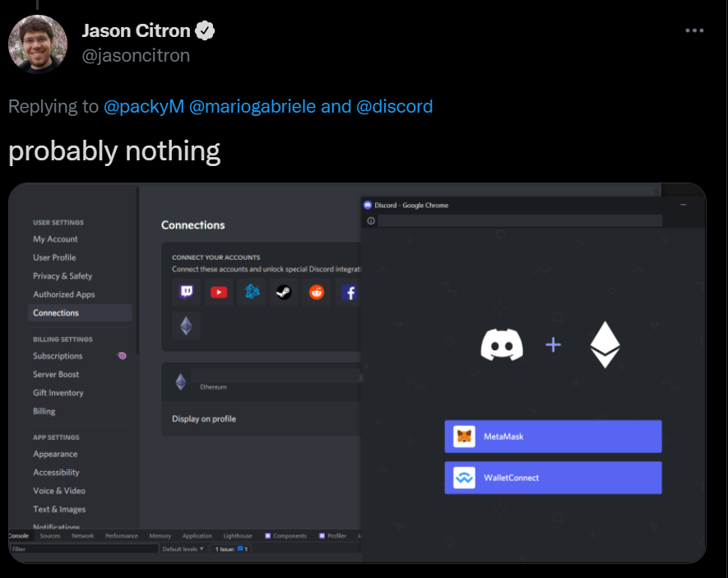Screen dimensions: 728x578
Task: Switch to the Network DevTools tab
Action: [82, 536]
